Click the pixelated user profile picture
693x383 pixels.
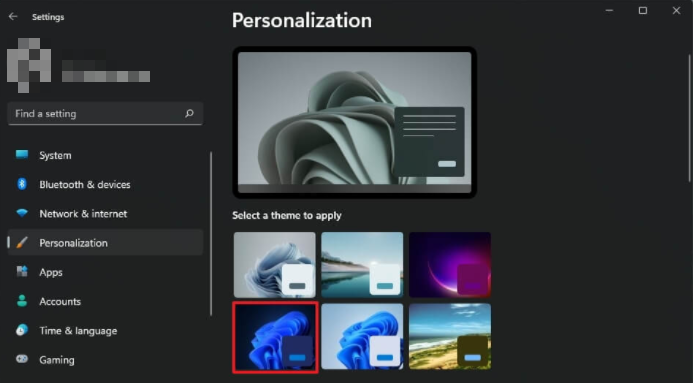pyautogui.click(x=29, y=65)
